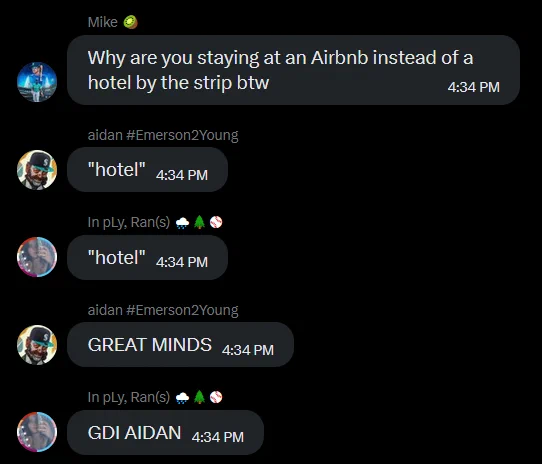Click aidan's avatar beside GREAT MINDS
Image resolution: width=542 pixels, height=464 pixels.
37,345
